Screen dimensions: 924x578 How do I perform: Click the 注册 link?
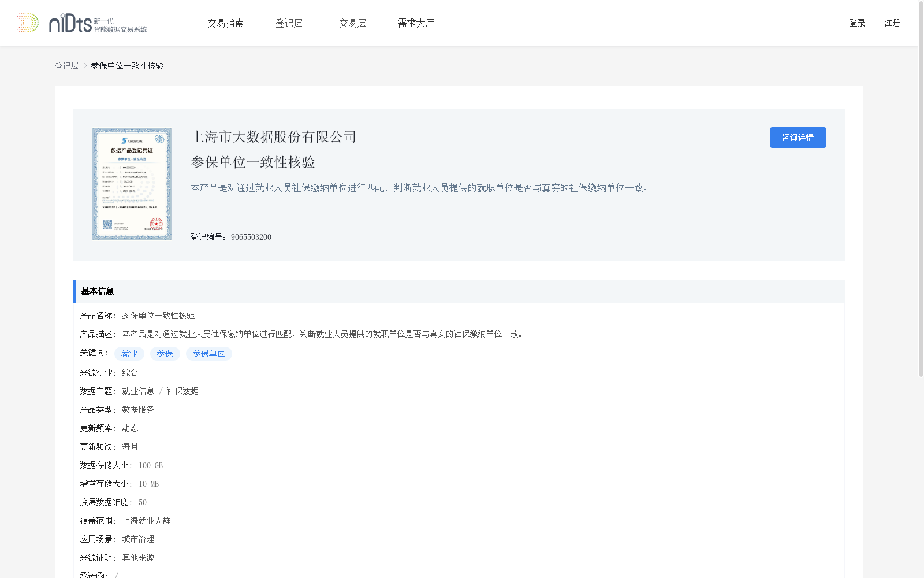[x=892, y=23]
